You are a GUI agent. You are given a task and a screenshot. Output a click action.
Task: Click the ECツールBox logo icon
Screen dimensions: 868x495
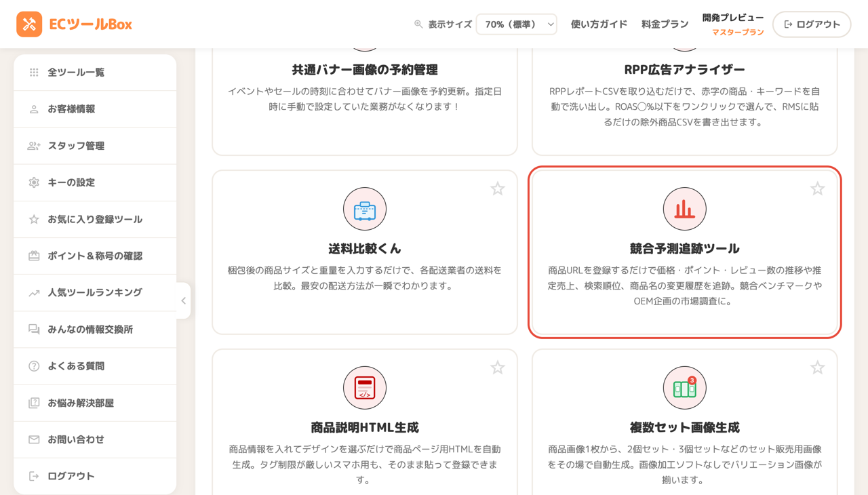[x=29, y=24]
